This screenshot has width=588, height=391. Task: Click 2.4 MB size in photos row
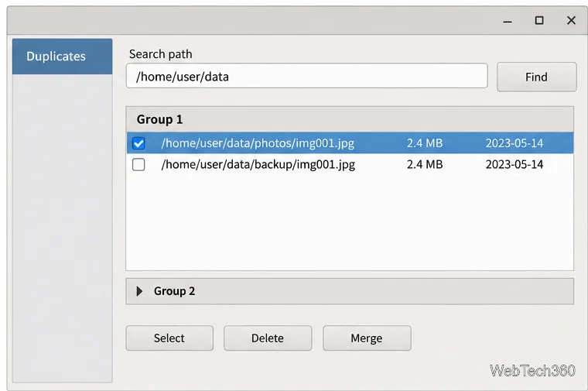coord(425,143)
